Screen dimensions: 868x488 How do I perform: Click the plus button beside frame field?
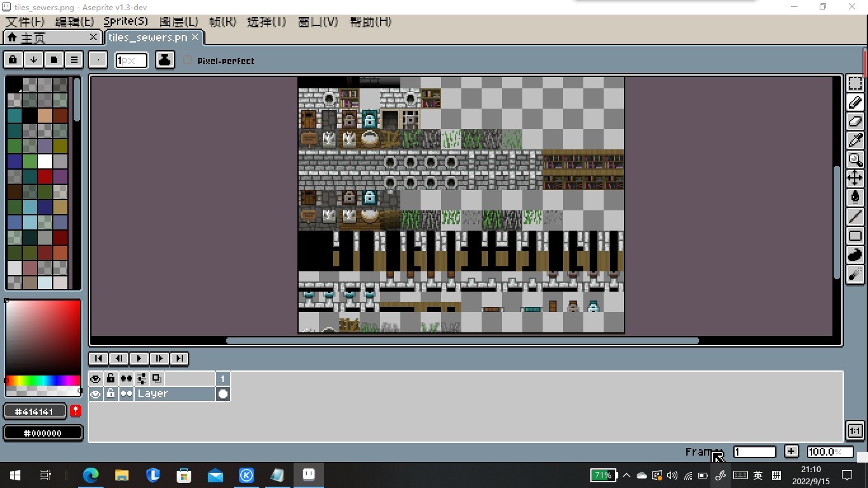[791, 451]
